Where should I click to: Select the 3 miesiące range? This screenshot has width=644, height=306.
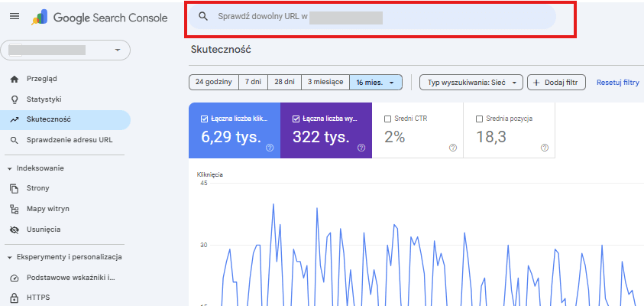tap(325, 82)
